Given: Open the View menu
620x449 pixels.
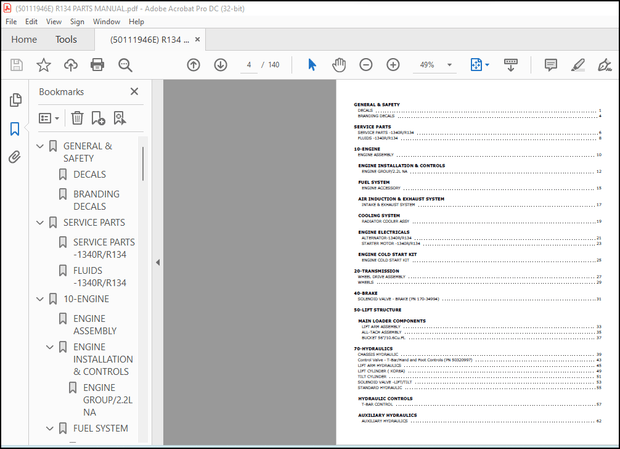Looking at the screenshot, I should (x=54, y=22).
